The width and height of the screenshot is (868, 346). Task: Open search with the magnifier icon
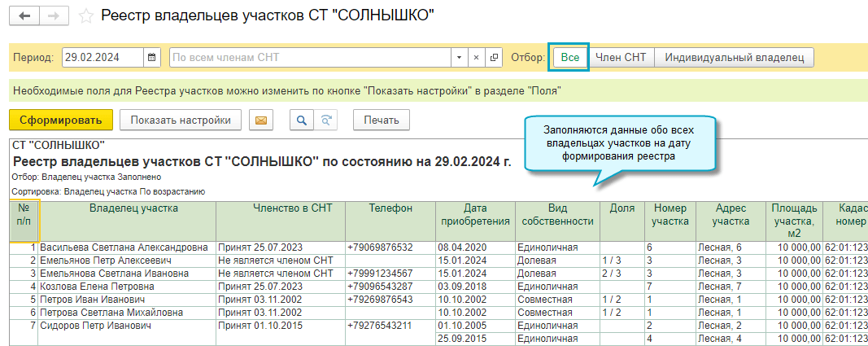point(303,120)
